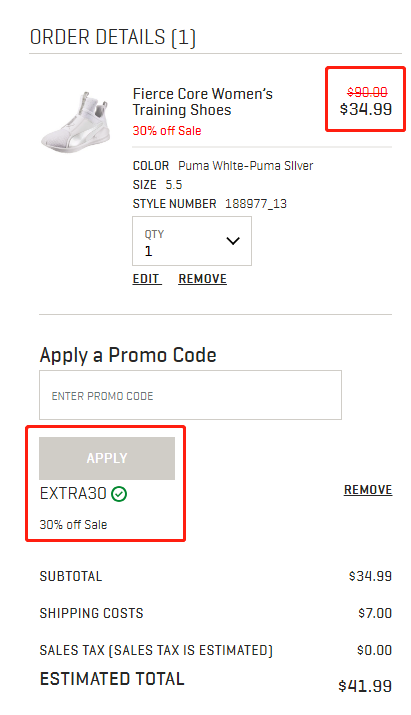Remove the EXTRA30 promo code
Screen dimensions: 411x715
pos(368,490)
